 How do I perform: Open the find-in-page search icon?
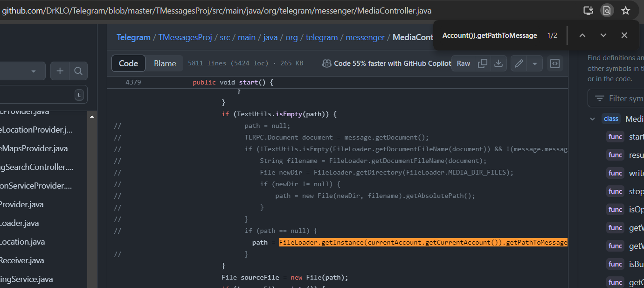(x=607, y=10)
